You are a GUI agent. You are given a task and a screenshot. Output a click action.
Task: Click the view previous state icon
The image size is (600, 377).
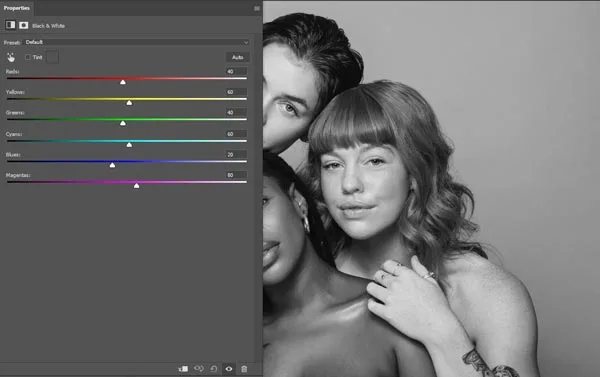pos(199,369)
